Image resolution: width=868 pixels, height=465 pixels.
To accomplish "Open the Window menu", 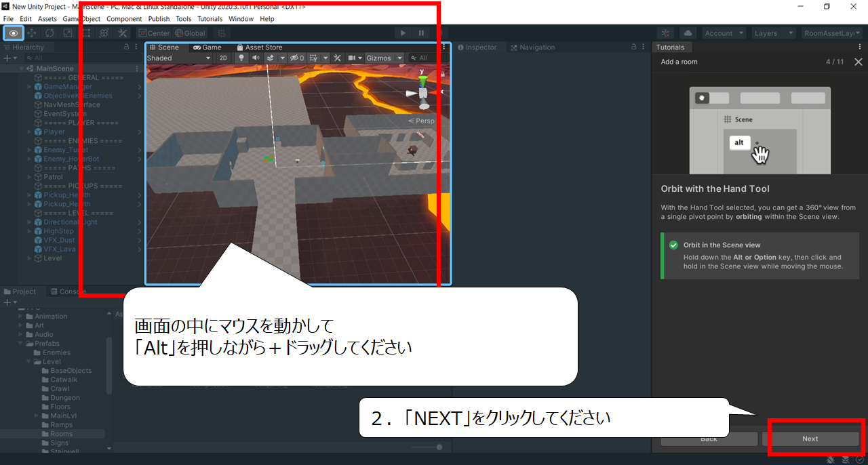I will click(241, 19).
